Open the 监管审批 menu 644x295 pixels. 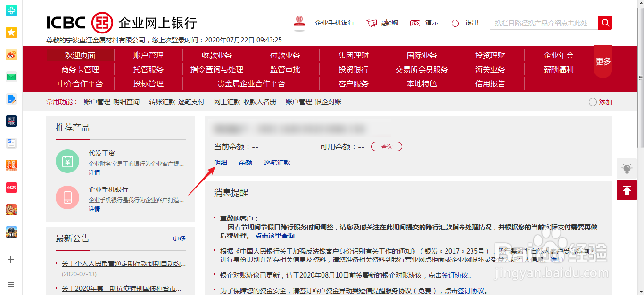[285, 69]
